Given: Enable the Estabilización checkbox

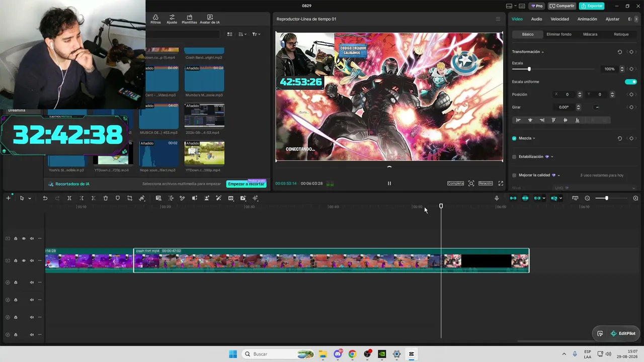Looking at the screenshot, I should (x=514, y=157).
